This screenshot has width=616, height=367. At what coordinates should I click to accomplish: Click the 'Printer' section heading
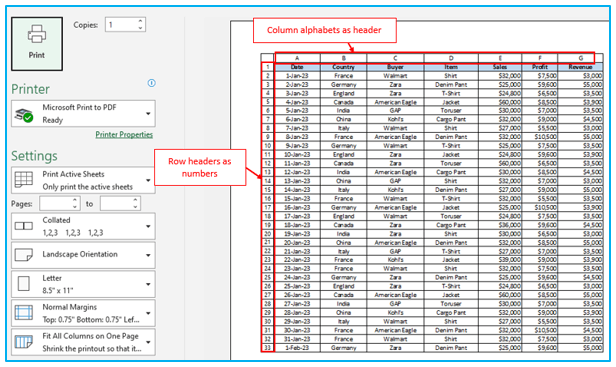point(30,89)
